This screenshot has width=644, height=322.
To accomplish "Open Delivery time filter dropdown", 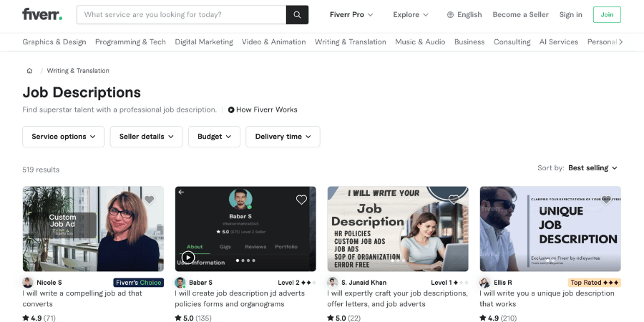I will pyautogui.click(x=283, y=137).
